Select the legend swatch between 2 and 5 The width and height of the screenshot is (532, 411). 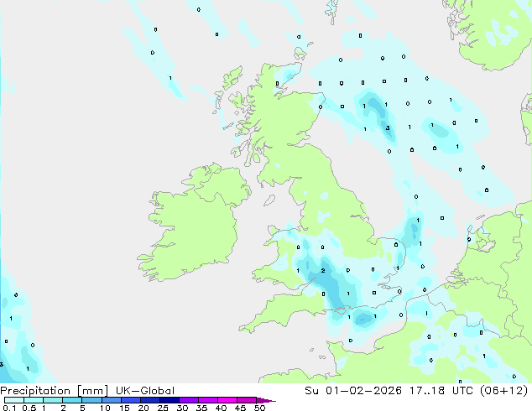click(x=72, y=400)
